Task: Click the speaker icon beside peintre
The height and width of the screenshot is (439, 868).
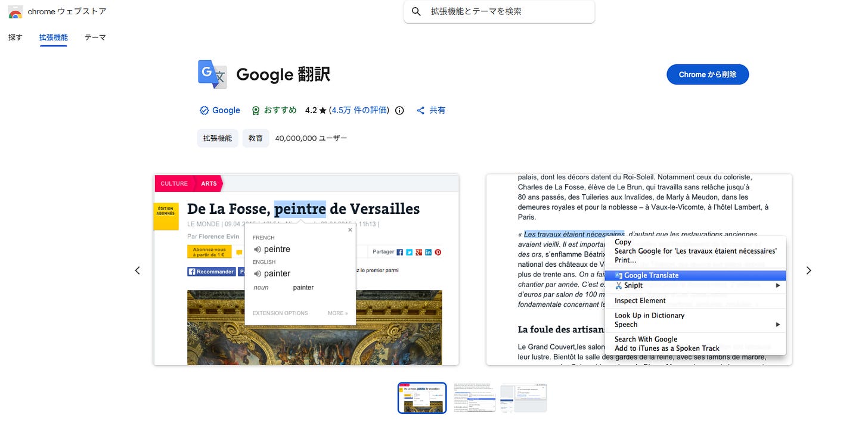Action: 257,249
